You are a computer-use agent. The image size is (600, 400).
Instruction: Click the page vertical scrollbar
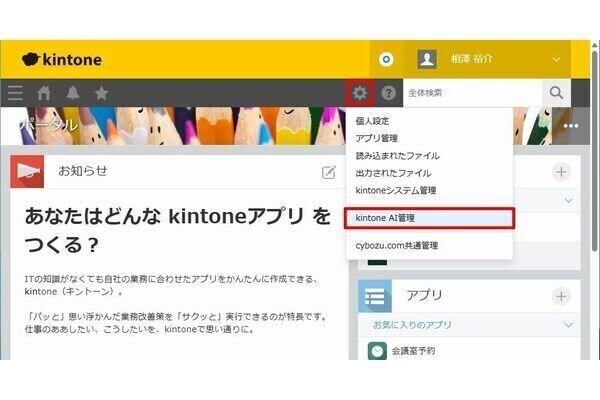(x=595, y=149)
